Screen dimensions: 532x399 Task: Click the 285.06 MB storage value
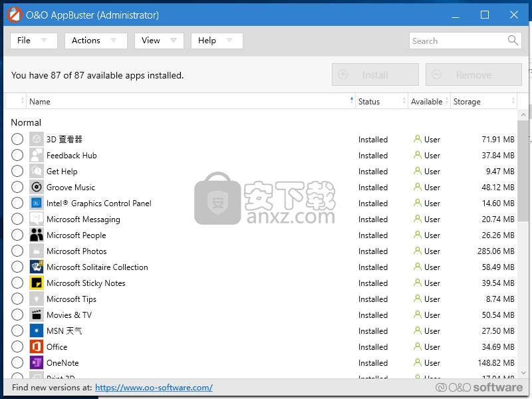(495, 251)
